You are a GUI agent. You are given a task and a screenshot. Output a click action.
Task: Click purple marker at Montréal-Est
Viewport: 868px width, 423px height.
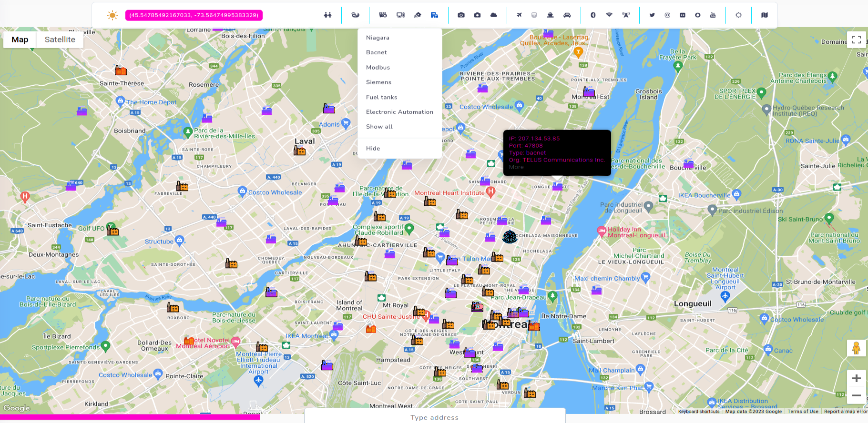(589, 91)
